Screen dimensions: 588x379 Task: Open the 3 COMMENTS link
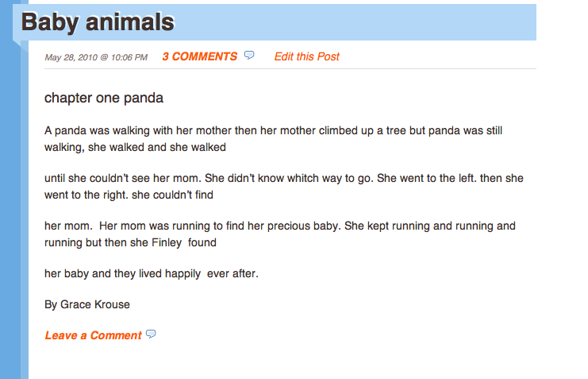pyautogui.click(x=199, y=56)
